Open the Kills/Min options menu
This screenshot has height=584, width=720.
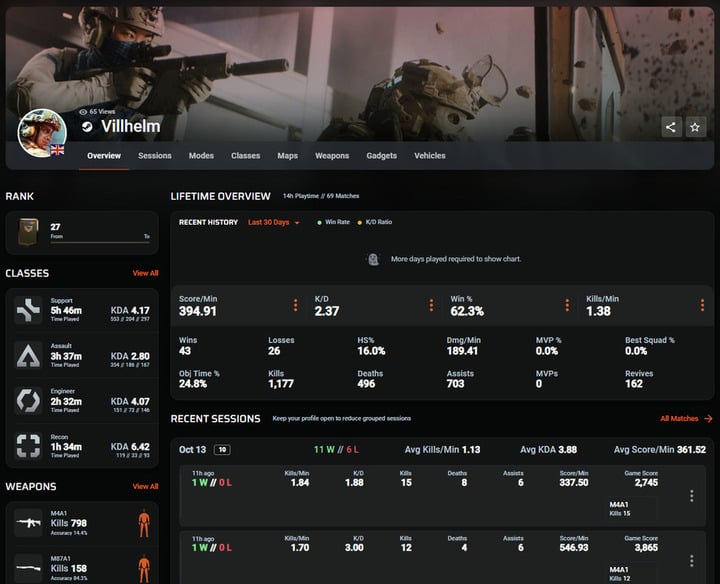coord(702,305)
